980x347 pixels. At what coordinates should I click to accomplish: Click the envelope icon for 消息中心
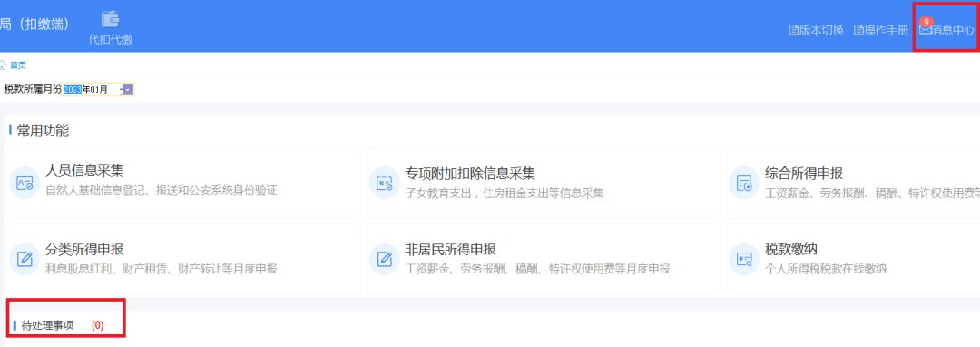click(x=925, y=29)
